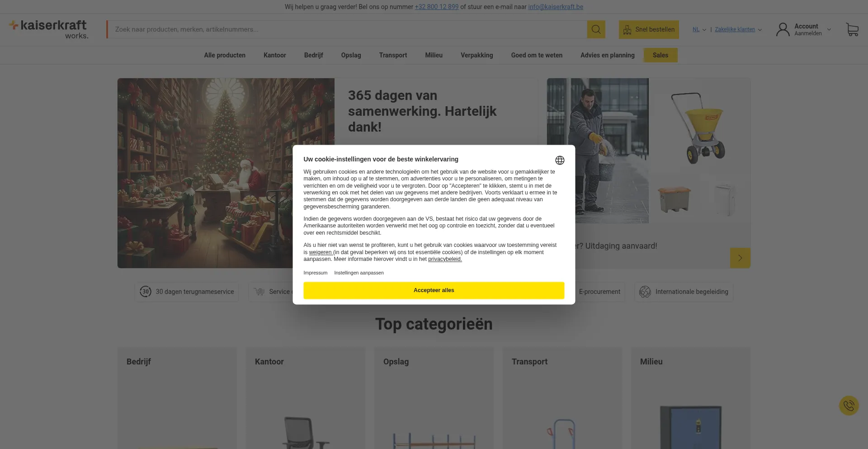Open the Alle producten menu

(225, 55)
